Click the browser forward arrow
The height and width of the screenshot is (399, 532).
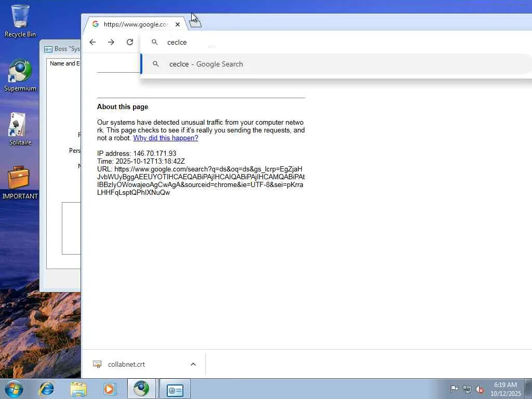tap(111, 42)
